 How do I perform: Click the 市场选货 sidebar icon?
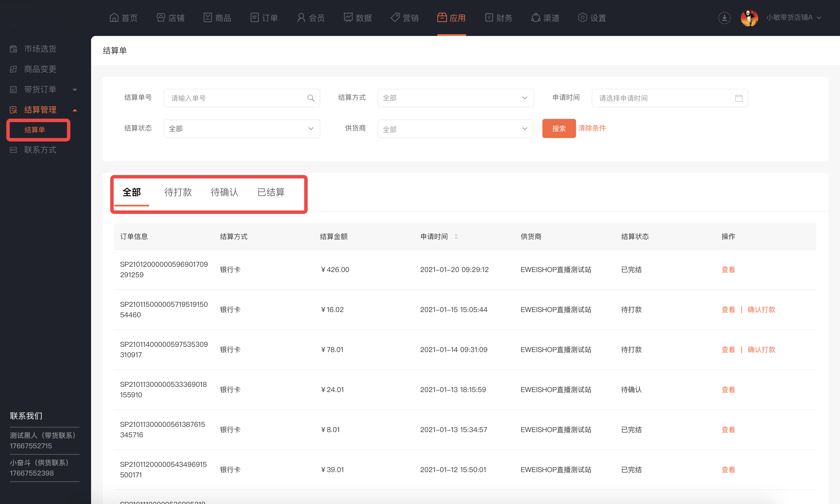click(x=13, y=49)
